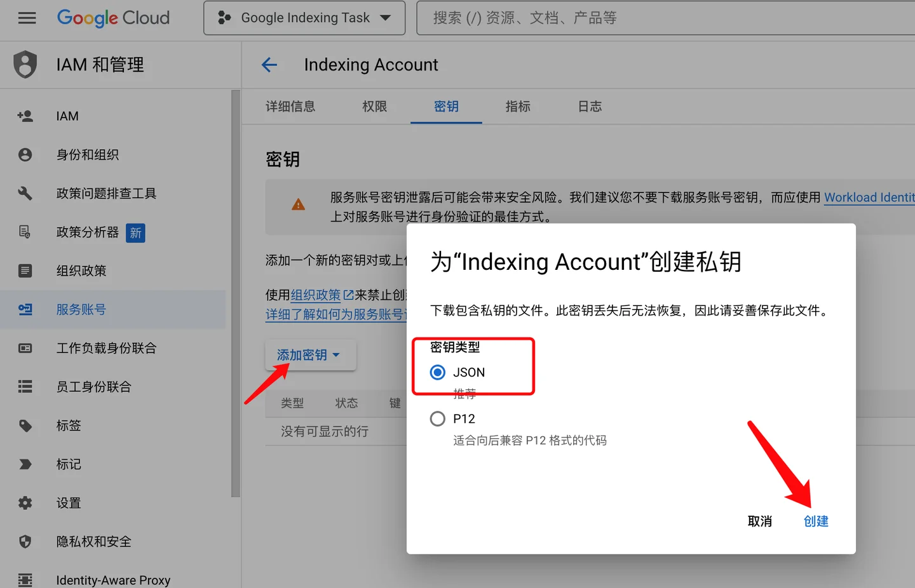Open the 组织政策 hyperlink in description
Image resolution: width=915 pixels, height=588 pixels.
coord(316,295)
